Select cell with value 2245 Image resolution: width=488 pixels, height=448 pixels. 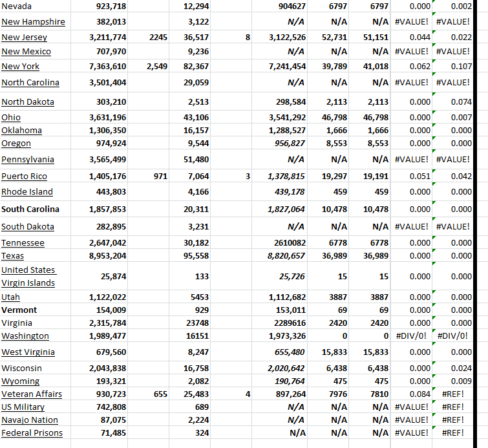click(149, 37)
